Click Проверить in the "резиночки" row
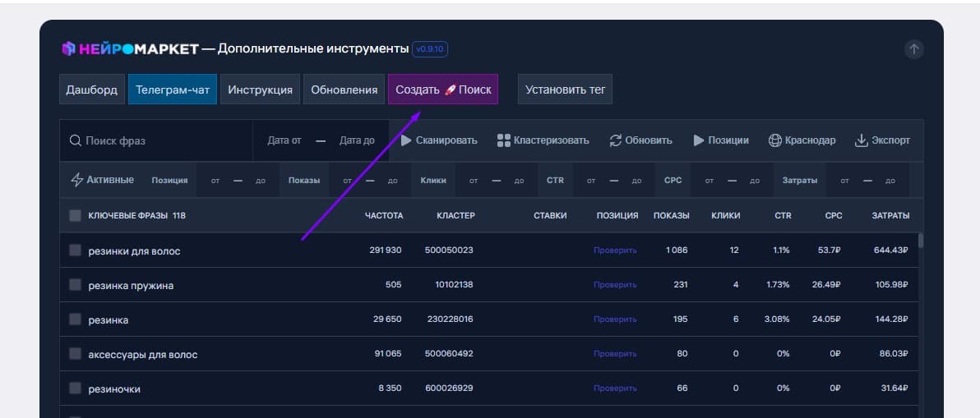The width and height of the screenshot is (980, 418). [615, 388]
